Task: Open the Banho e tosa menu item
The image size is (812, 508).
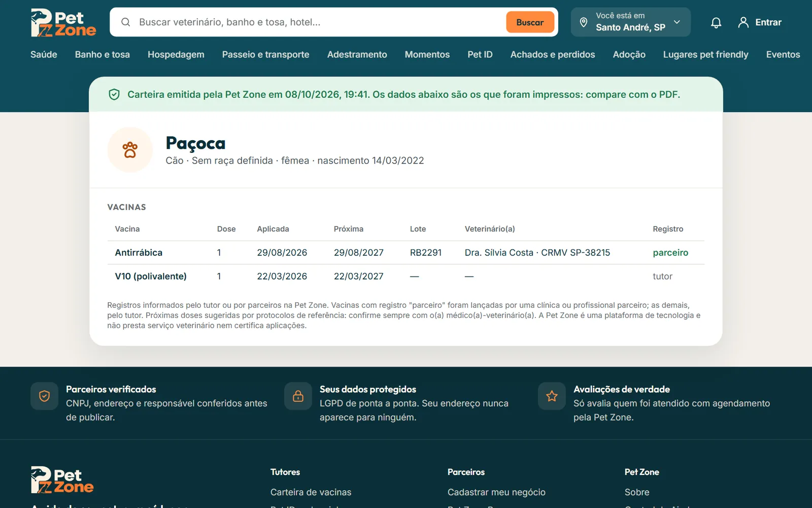Action: [103, 54]
